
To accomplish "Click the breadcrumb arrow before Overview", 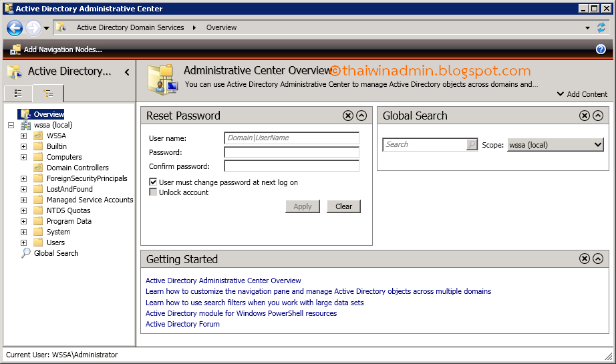I will [x=194, y=28].
